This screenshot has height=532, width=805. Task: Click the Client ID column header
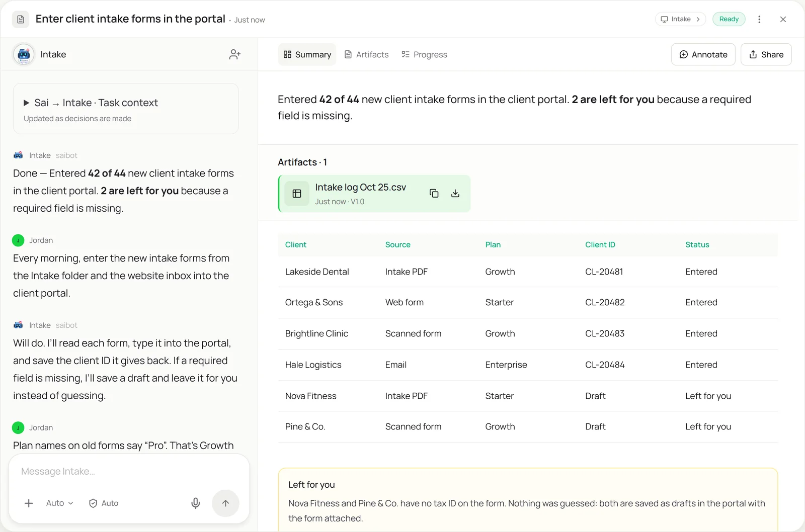pyautogui.click(x=600, y=245)
